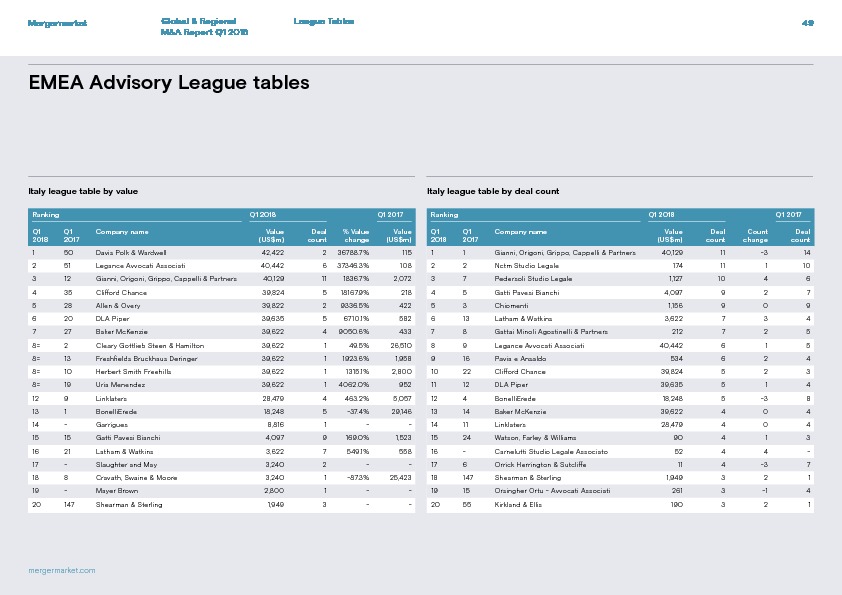Image resolution: width=842 pixels, height=595 pixels.
Task: Select the Nctm Studio Legale row
Action: click(621, 265)
